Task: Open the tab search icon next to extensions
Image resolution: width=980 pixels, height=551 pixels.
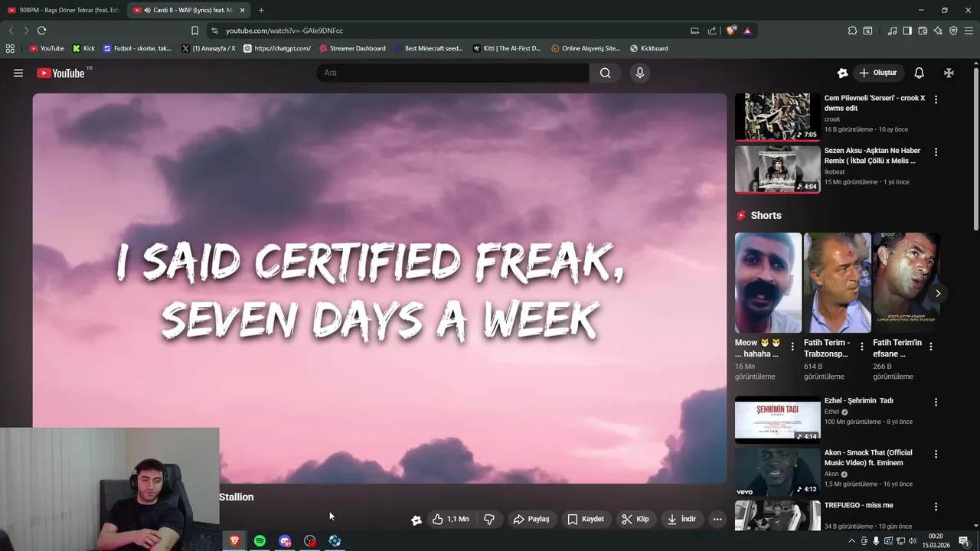Action: 867,31
